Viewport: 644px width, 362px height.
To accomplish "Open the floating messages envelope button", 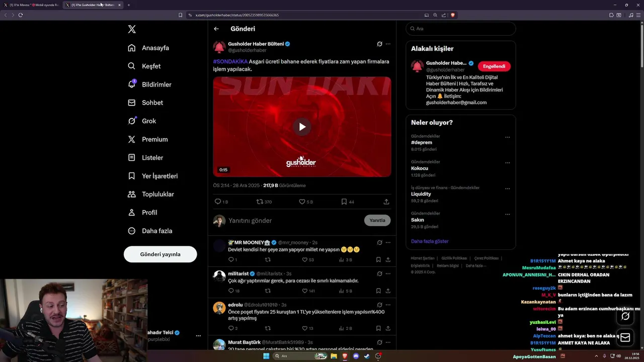I will point(625,337).
